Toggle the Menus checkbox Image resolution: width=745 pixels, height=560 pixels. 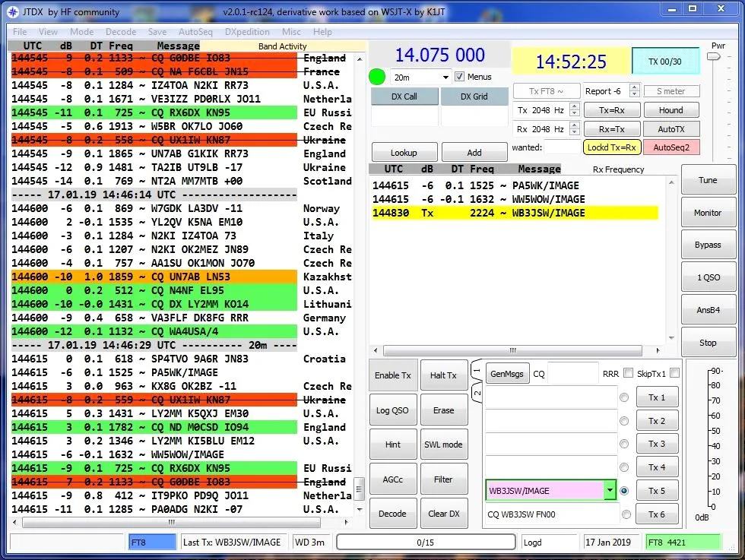click(459, 77)
